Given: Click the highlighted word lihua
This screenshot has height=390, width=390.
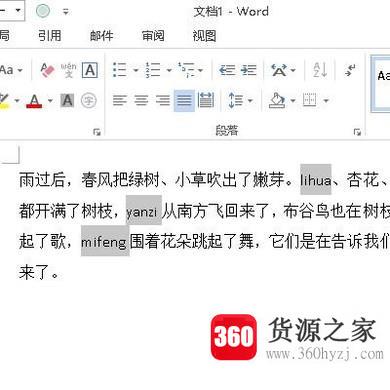Looking at the screenshot, I should click(x=316, y=180).
